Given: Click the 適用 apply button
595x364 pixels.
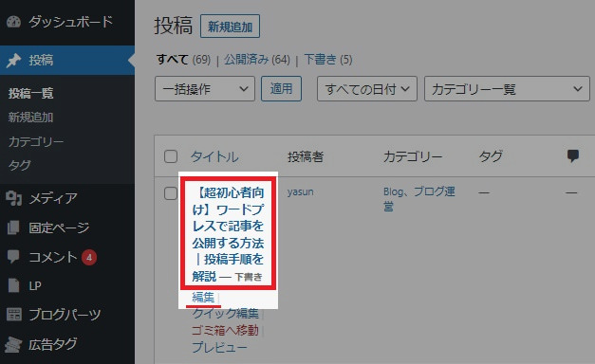Looking at the screenshot, I should [281, 89].
